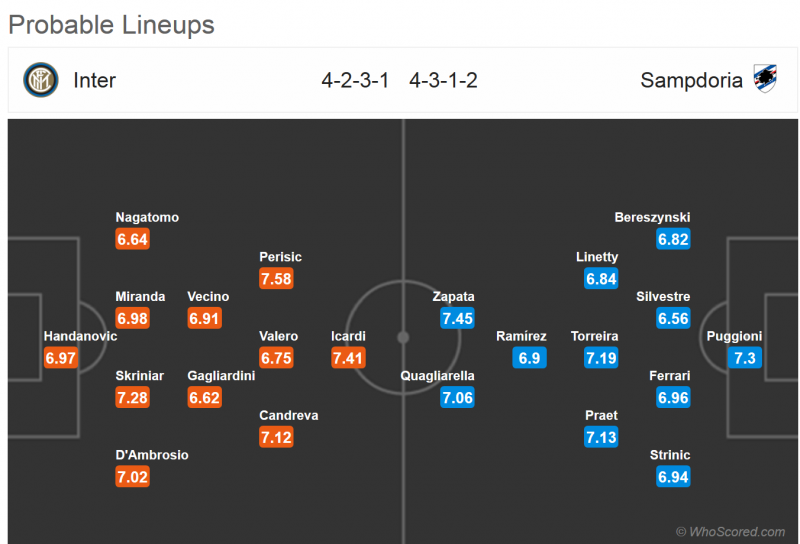The height and width of the screenshot is (544, 800).
Task: Click the Inter club crest icon
Action: (42, 79)
